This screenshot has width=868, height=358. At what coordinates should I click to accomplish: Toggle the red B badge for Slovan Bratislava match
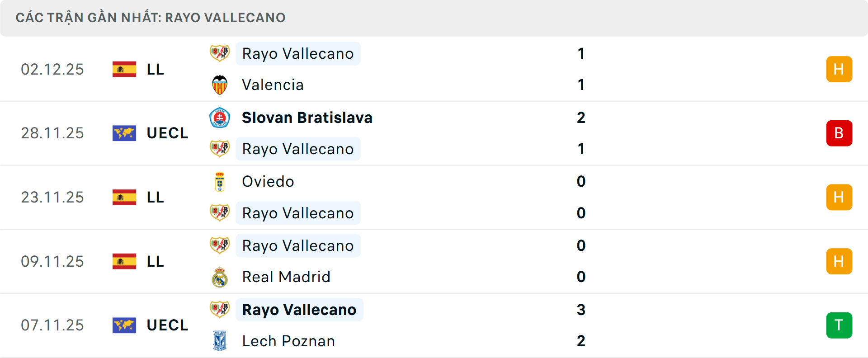(x=839, y=133)
